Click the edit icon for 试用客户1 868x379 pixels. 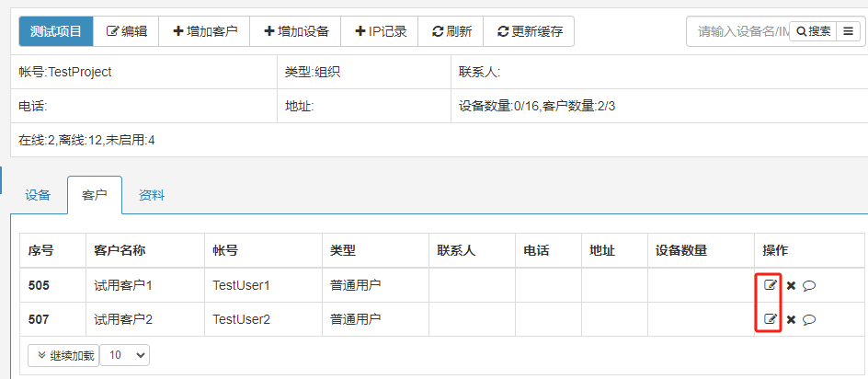(x=771, y=285)
